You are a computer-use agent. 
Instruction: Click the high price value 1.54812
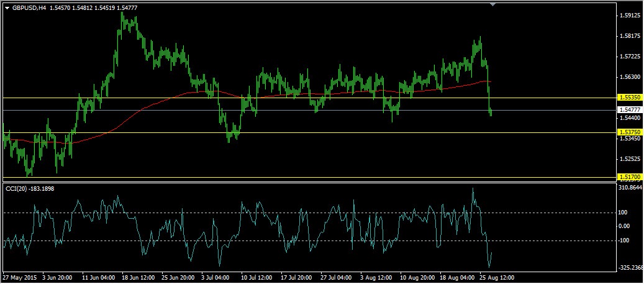coord(82,7)
